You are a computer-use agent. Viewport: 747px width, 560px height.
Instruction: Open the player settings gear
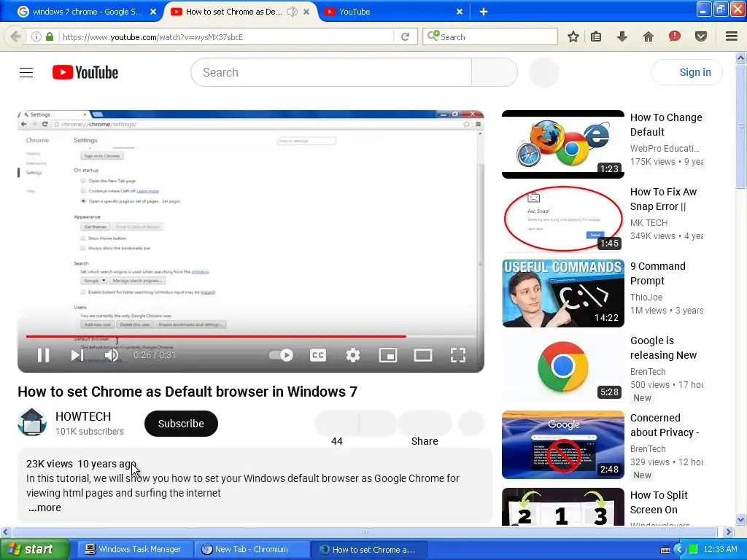click(353, 355)
